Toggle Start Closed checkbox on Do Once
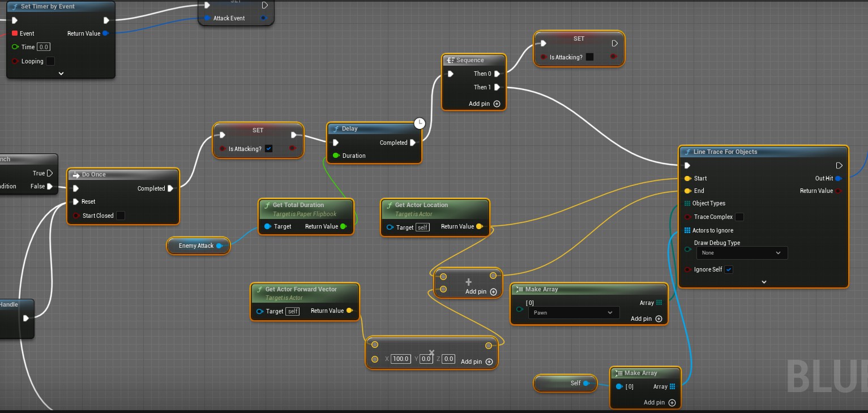Screen dimensions: 868x413 pos(120,216)
